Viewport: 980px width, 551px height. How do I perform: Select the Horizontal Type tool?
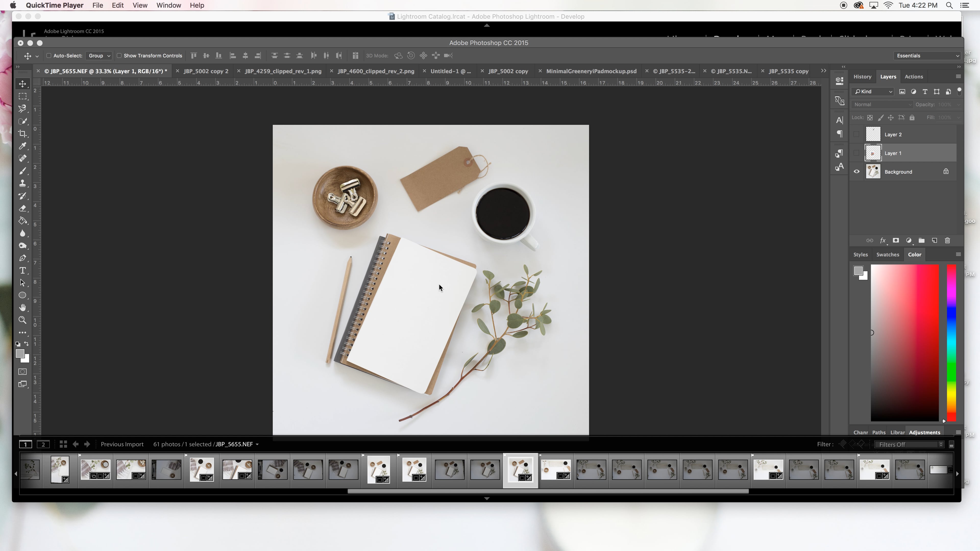[x=22, y=271]
